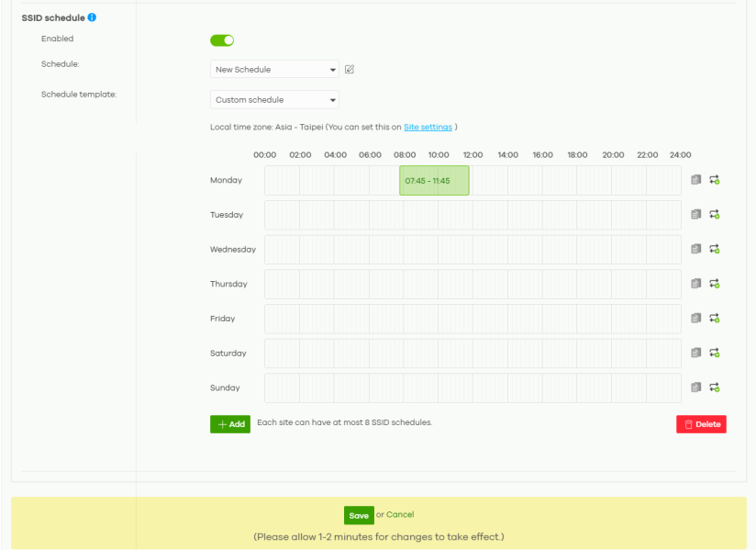The image size is (756, 550).
Task: Expand the Custom schedule template dropdown
Action: click(274, 100)
